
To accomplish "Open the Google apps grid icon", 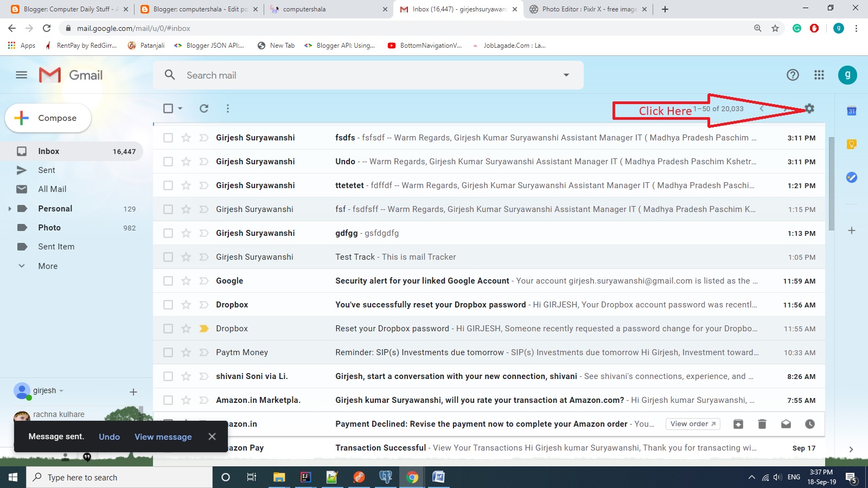I will click(819, 75).
